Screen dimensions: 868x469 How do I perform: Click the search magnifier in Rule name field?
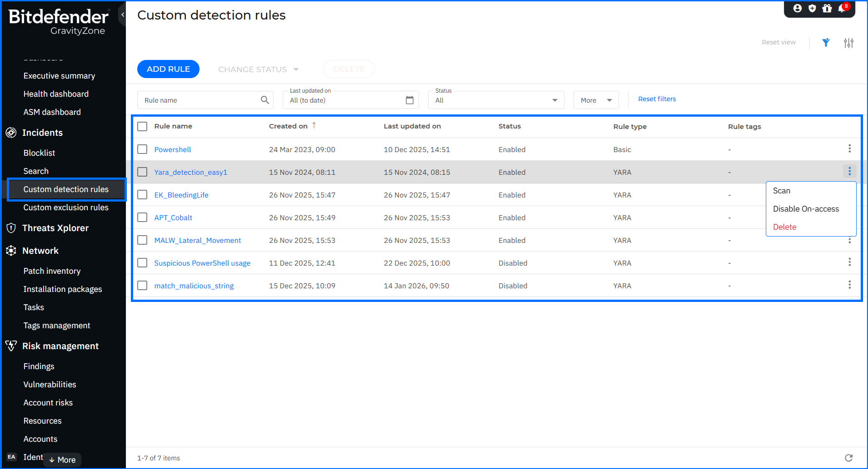click(265, 100)
